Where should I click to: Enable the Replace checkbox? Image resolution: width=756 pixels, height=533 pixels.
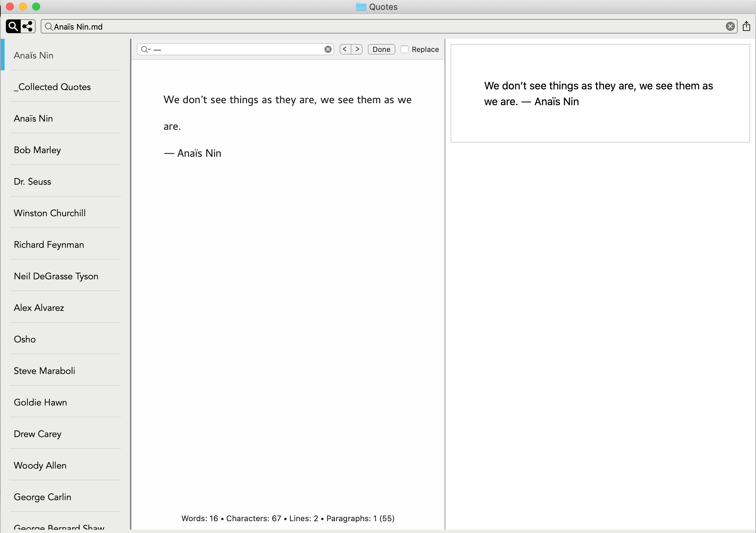[405, 49]
